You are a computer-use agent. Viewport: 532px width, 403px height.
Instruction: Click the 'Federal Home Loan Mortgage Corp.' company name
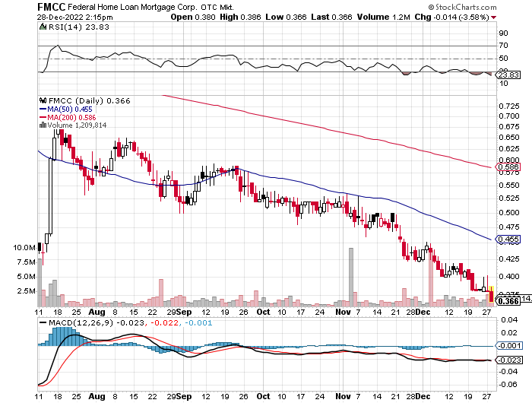[132, 7]
